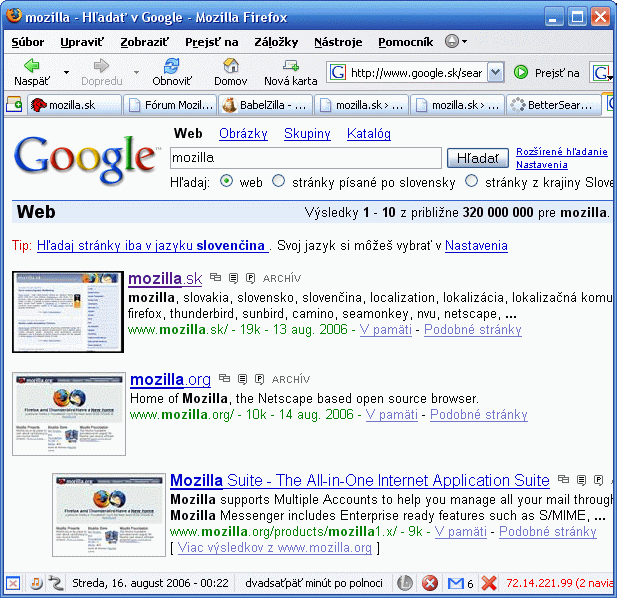Image resolution: width=617 pixels, height=598 pixels.
Task: Click 'Viac výsledkov z www.mozilla.org' link
Action: point(275,548)
